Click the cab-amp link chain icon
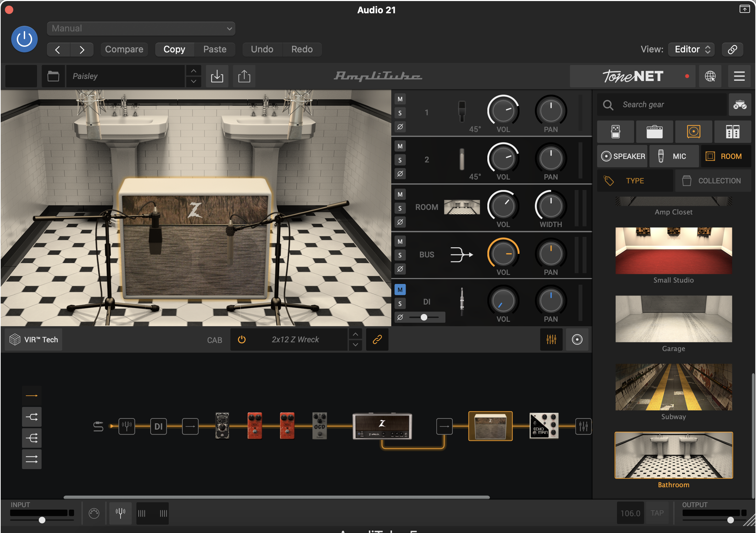 pyautogui.click(x=377, y=339)
